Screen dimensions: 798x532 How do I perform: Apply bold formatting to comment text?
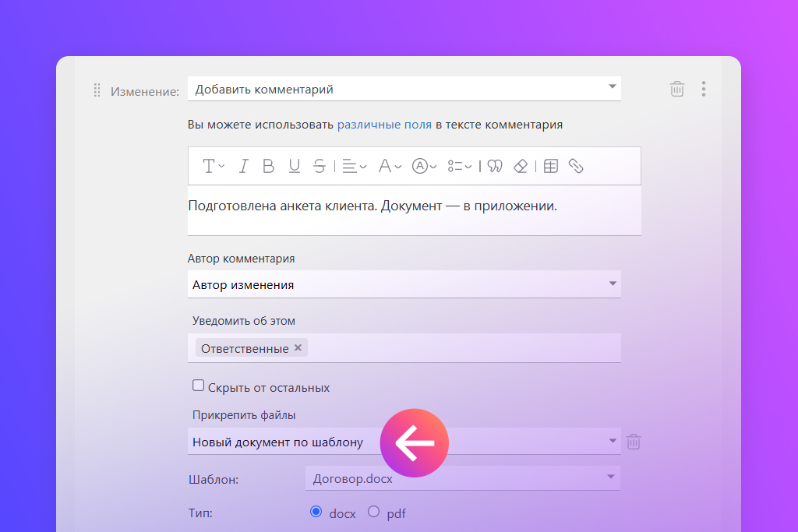pyautogui.click(x=268, y=166)
